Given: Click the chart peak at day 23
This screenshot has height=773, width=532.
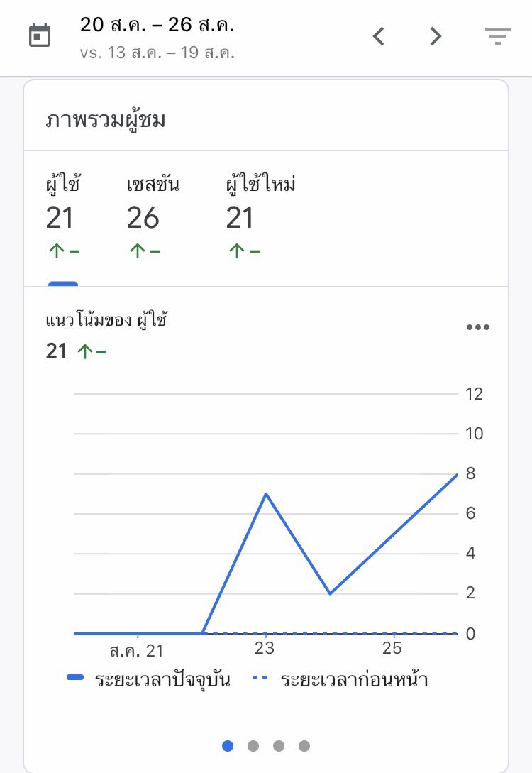Looking at the screenshot, I should click(265, 493).
